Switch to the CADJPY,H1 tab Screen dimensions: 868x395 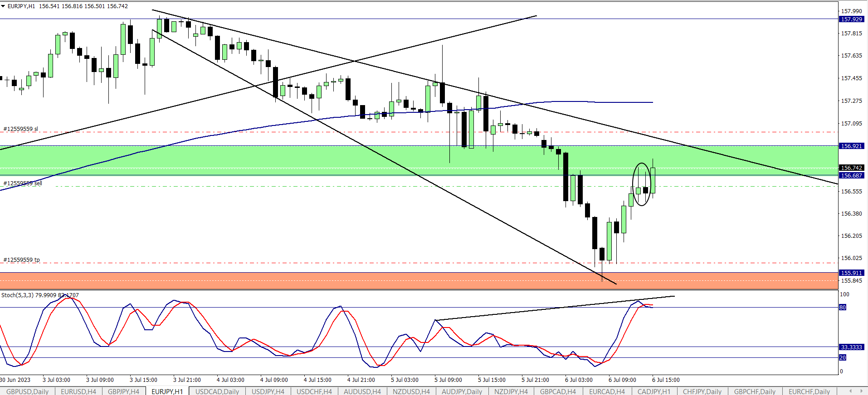coord(654,391)
